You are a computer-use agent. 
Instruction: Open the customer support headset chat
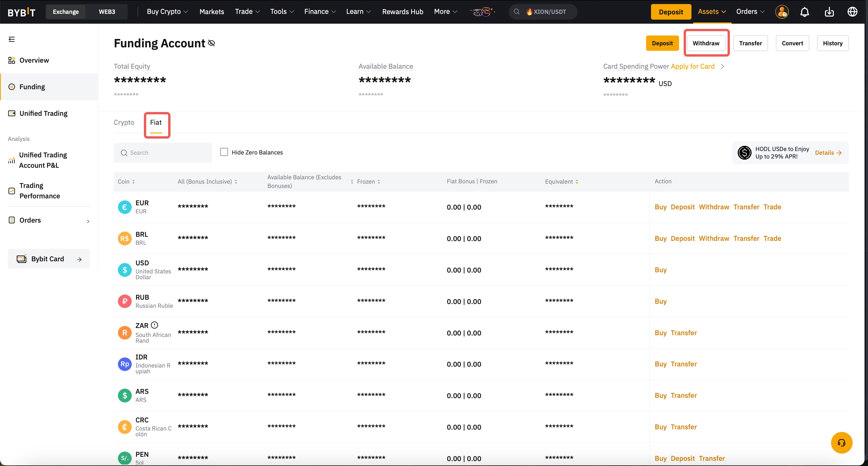[x=841, y=442]
